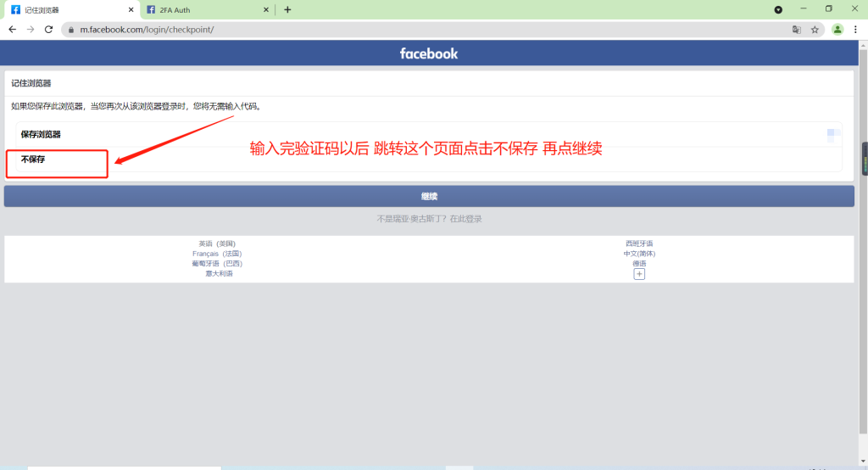Click the translate page icon in address bar
The height and width of the screenshot is (470, 868).
click(x=796, y=29)
